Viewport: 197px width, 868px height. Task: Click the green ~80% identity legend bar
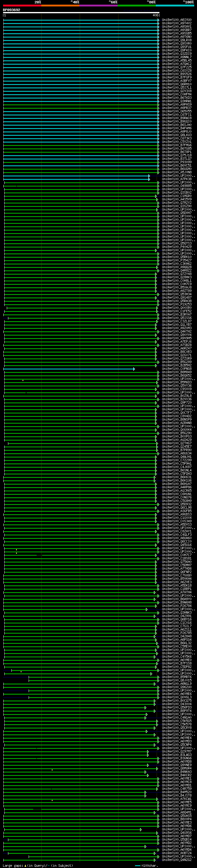click(x=137, y=6)
